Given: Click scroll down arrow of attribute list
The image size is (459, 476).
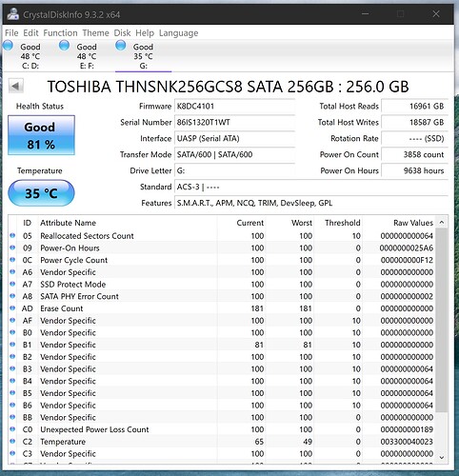Looking at the screenshot, I should (442, 457).
